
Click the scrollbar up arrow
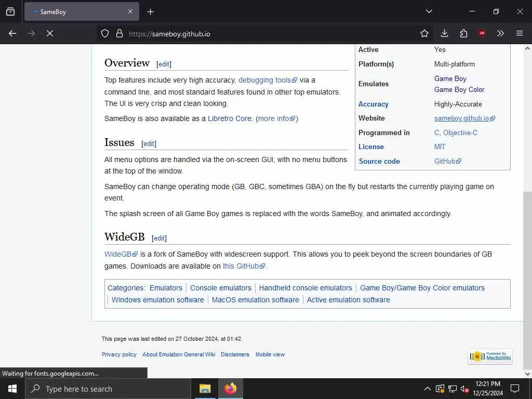tap(528, 48)
